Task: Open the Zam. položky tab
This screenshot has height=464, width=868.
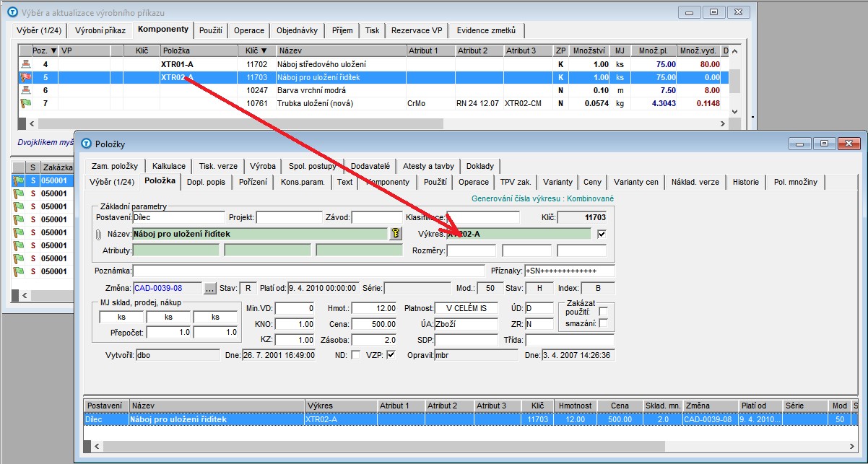Action: [x=114, y=165]
